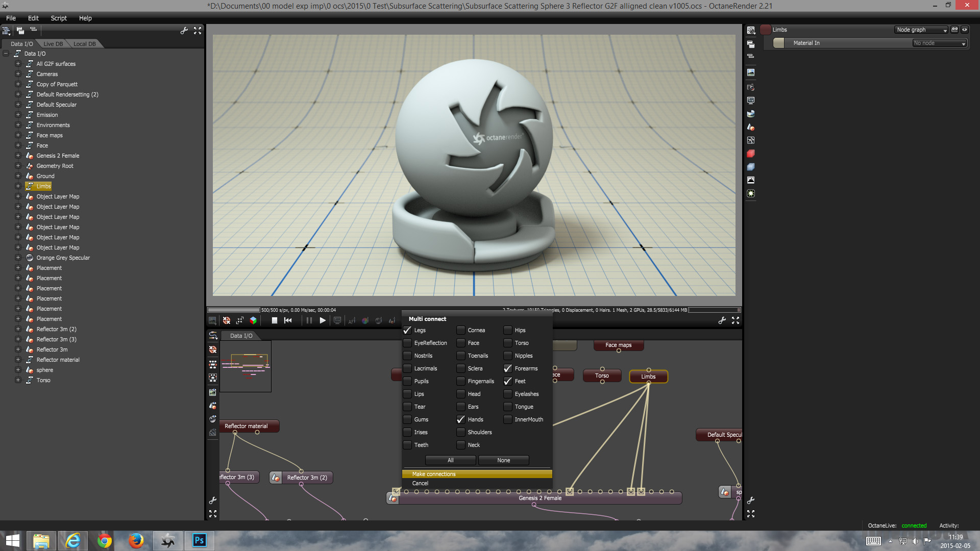Click the None button in Multi connect

[x=503, y=460]
